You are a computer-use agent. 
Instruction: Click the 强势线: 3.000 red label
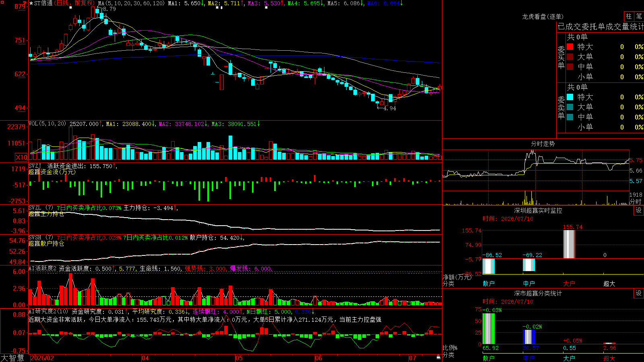pos(205,268)
